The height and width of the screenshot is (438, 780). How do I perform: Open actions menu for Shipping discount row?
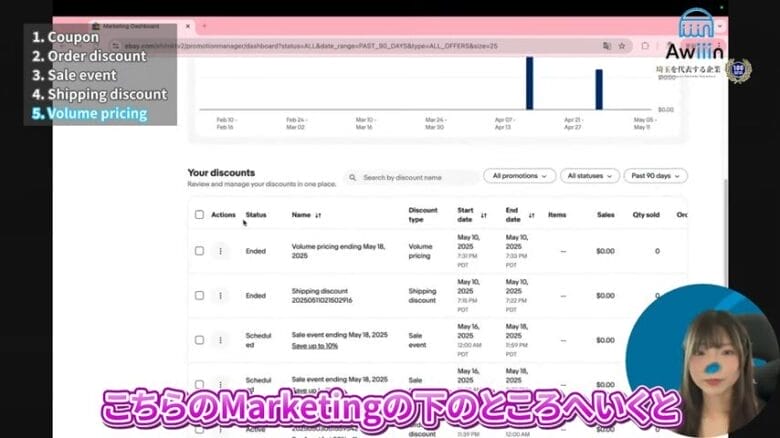[220, 296]
